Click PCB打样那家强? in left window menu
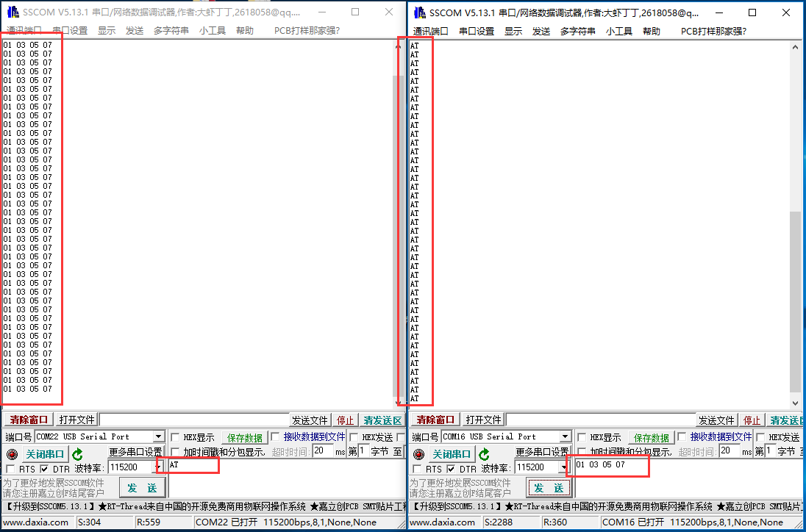 307,31
